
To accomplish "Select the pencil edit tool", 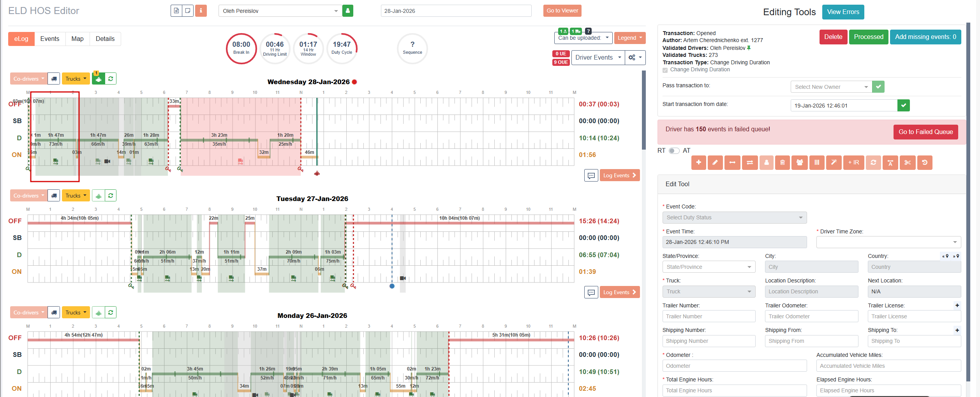I will (x=715, y=162).
